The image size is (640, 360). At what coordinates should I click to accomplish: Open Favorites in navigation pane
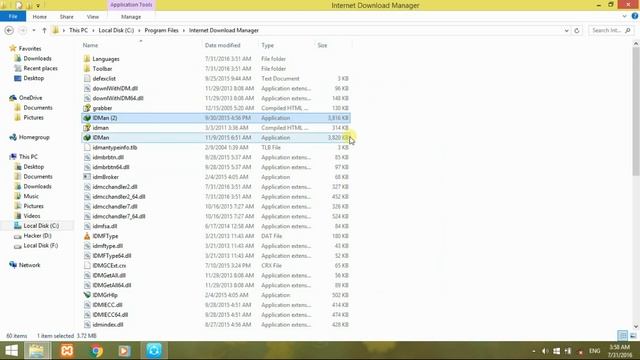(x=30, y=49)
